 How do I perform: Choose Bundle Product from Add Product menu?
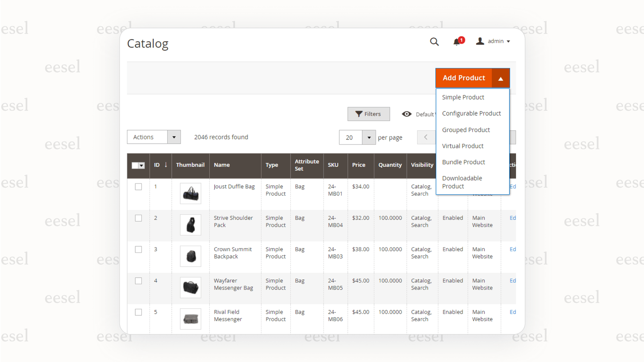click(x=463, y=162)
